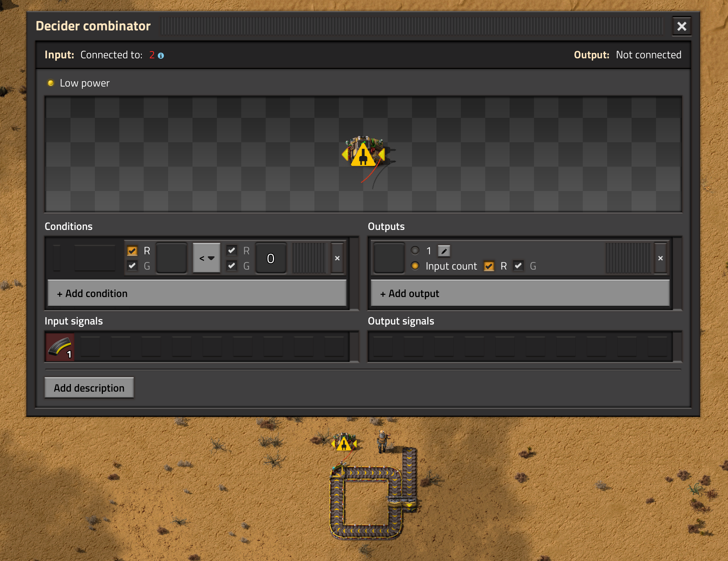Click Add output button
This screenshot has height=561, width=728.
coord(520,293)
